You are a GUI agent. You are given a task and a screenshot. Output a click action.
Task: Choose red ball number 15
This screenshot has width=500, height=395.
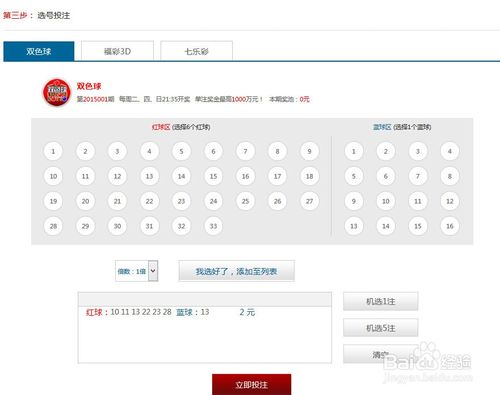point(213,176)
